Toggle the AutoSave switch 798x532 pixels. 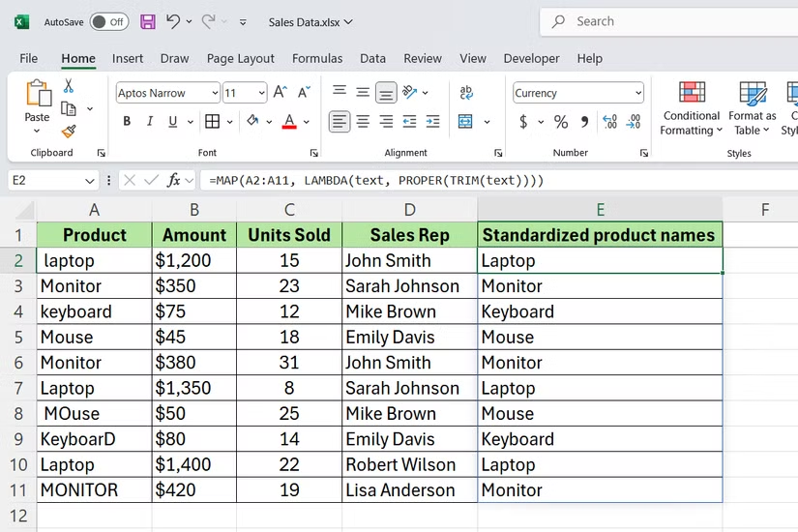point(108,21)
